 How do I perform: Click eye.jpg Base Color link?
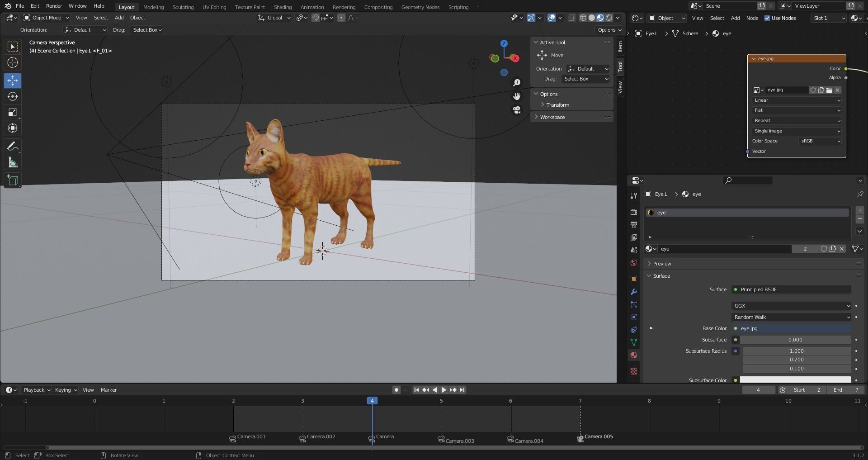[x=791, y=328]
